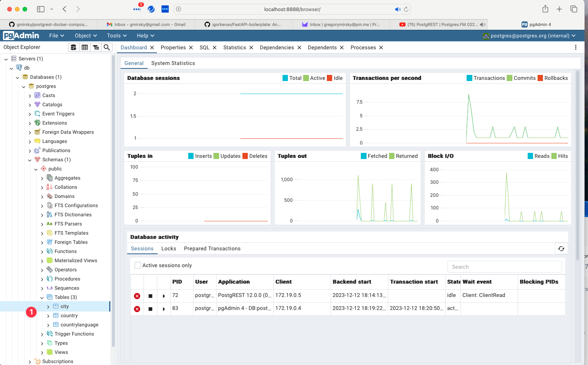
Task: Toggle Commits series in Transactions legend
Action: point(521,78)
